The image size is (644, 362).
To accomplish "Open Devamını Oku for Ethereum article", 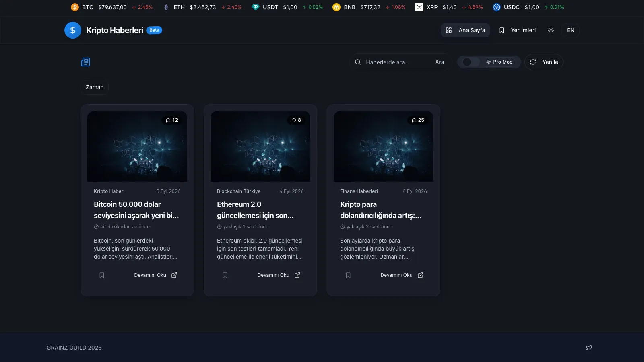I will pos(279,275).
